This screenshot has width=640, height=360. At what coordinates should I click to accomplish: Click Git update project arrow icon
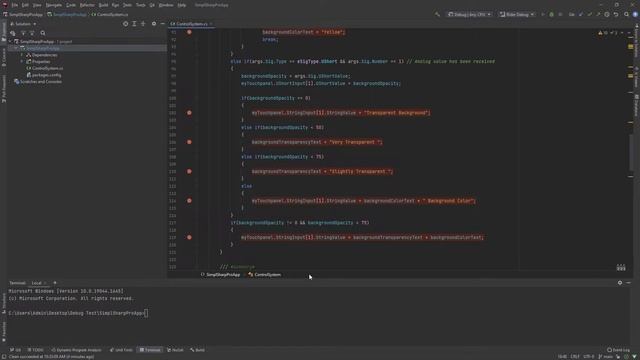point(581,14)
